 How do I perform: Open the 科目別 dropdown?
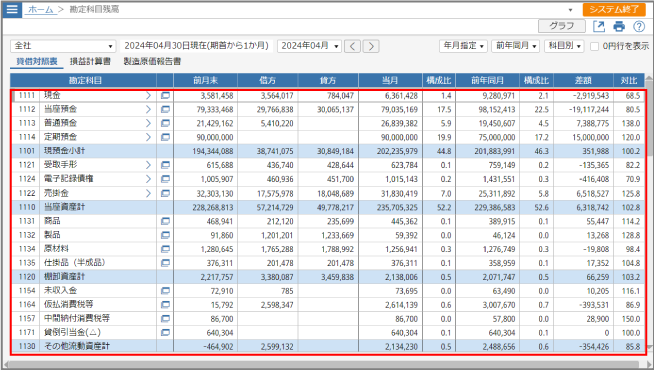tap(564, 46)
